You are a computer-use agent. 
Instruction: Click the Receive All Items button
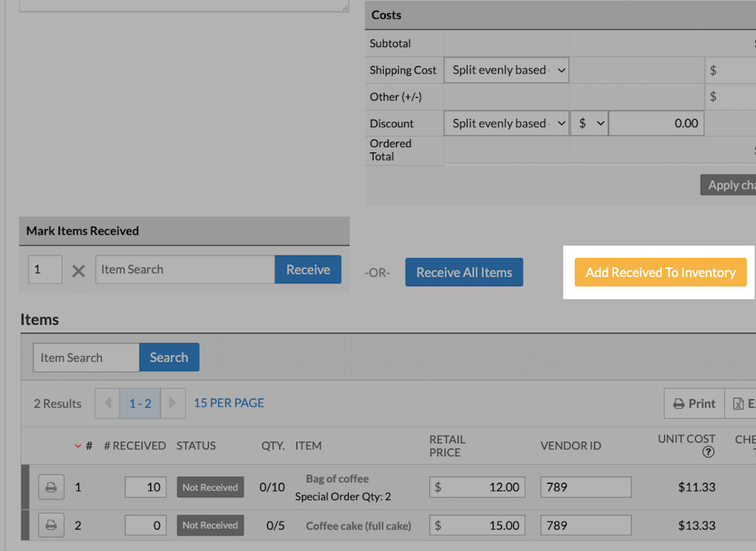point(464,272)
